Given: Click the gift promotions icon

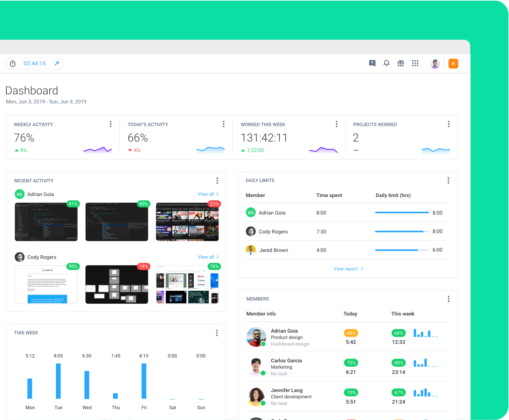Looking at the screenshot, I should (x=401, y=63).
